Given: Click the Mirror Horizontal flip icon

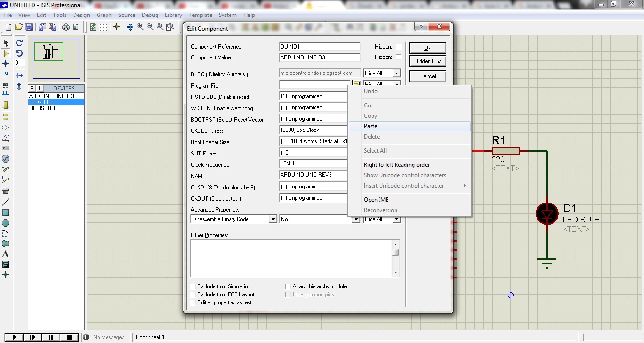Looking at the screenshot, I should 19,75.
